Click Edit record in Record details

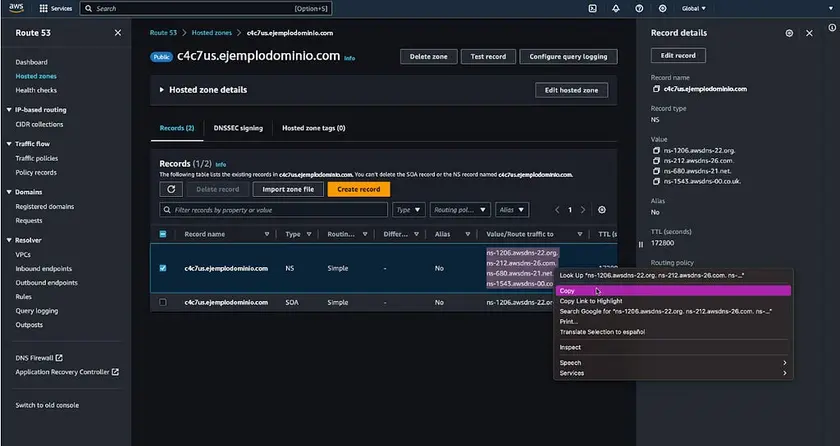click(678, 55)
